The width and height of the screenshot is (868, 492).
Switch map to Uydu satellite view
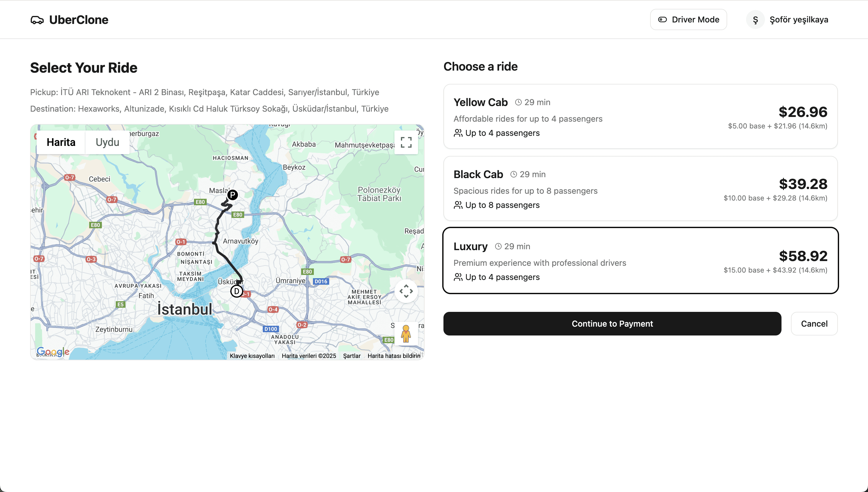pos(107,142)
